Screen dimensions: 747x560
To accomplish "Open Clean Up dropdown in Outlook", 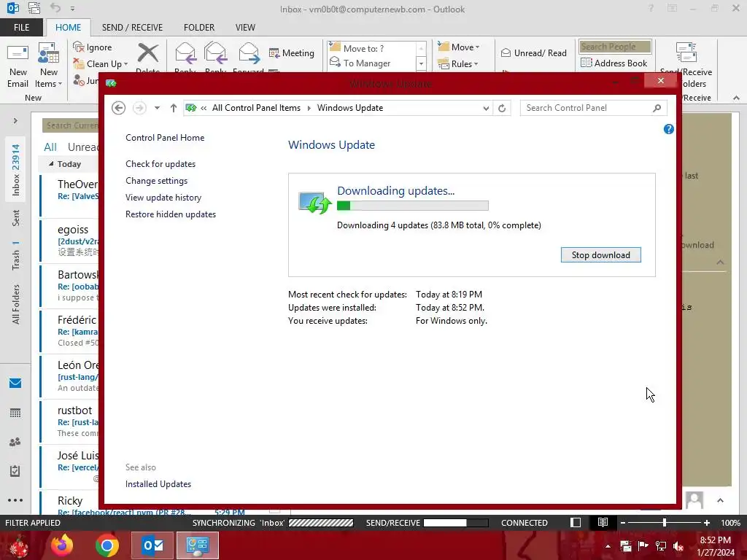I will (x=101, y=64).
